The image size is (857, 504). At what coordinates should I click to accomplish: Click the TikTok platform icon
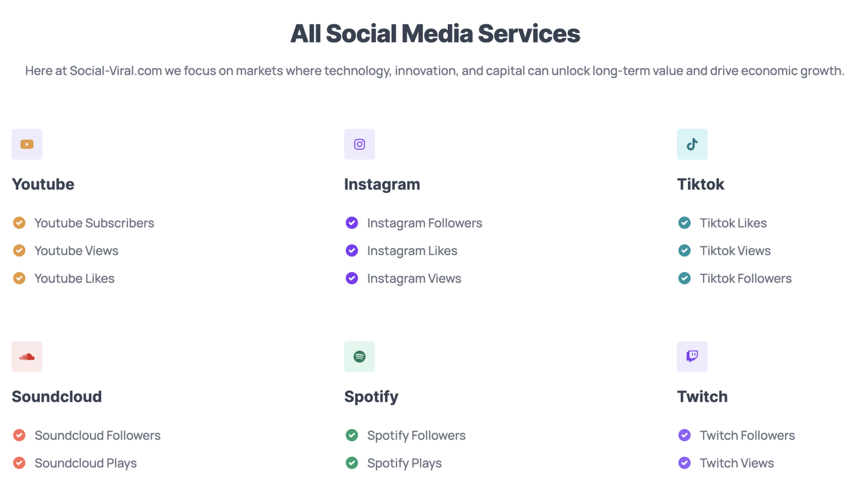(691, 144)
